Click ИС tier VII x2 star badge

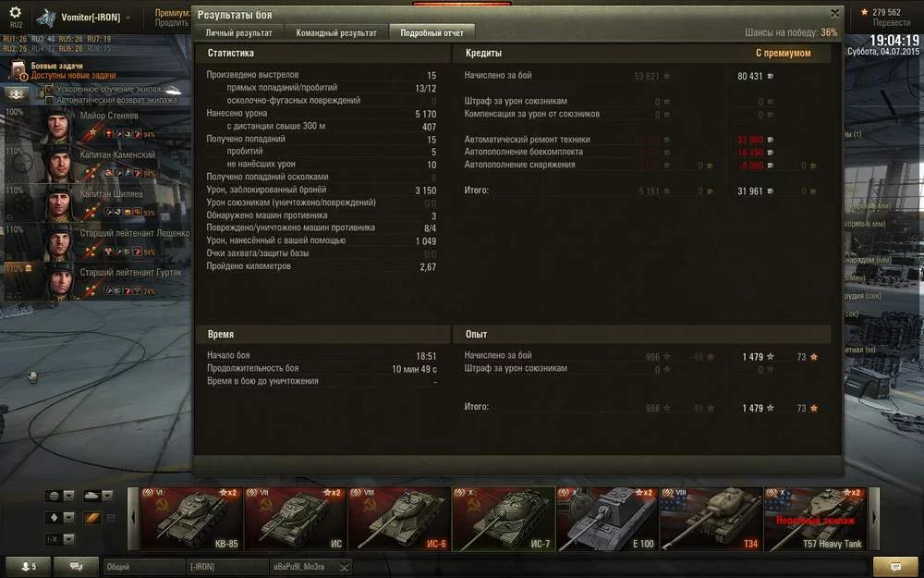(x=332, y=493)
